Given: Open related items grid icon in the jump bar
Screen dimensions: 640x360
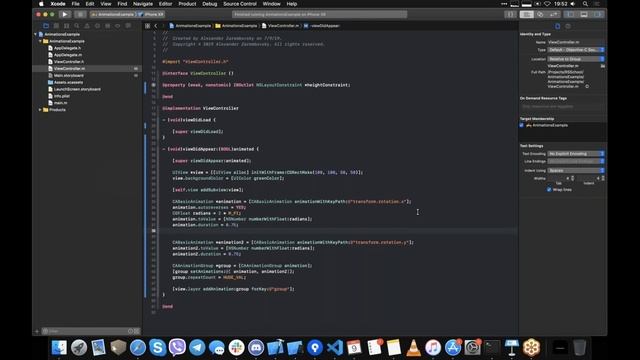Looking at the screenshot, I should click(147, 26).
